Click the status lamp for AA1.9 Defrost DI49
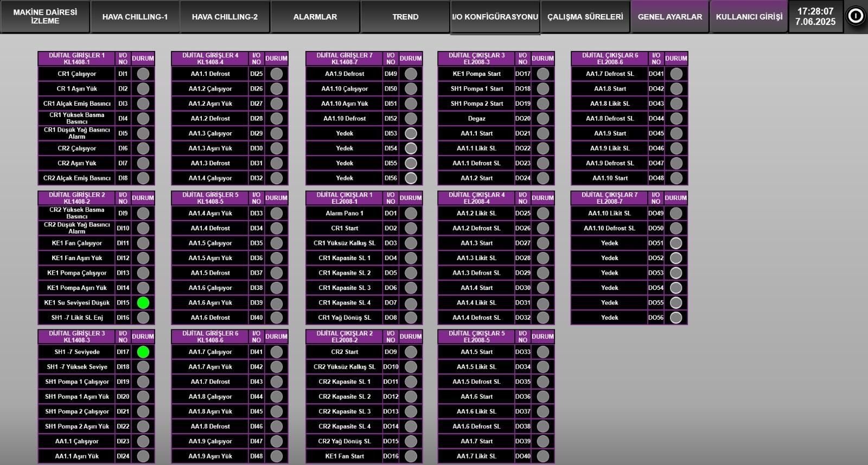Image resolution: width=868 pixels, height=465 pixels. [411, 74]
